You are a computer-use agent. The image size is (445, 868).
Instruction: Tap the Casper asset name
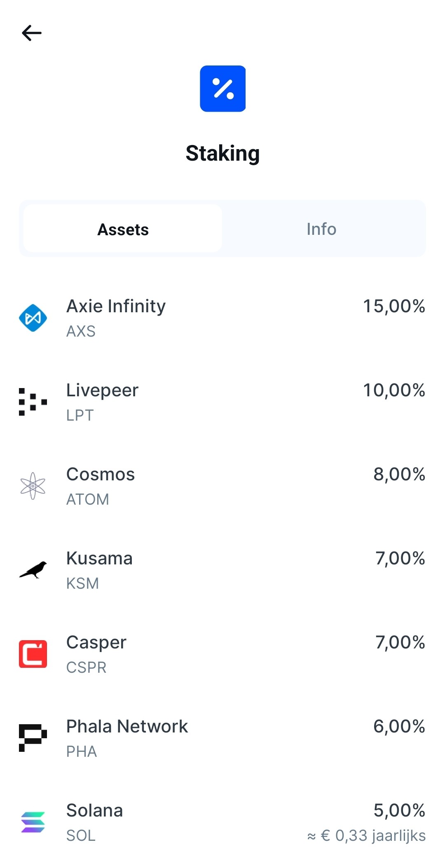pos(96,643)
